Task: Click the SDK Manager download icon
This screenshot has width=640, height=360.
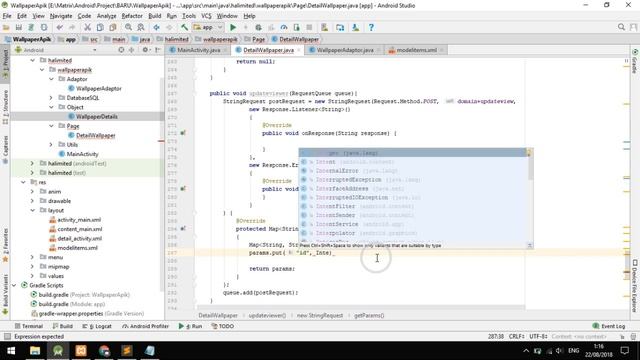Action: coord(356,27)
